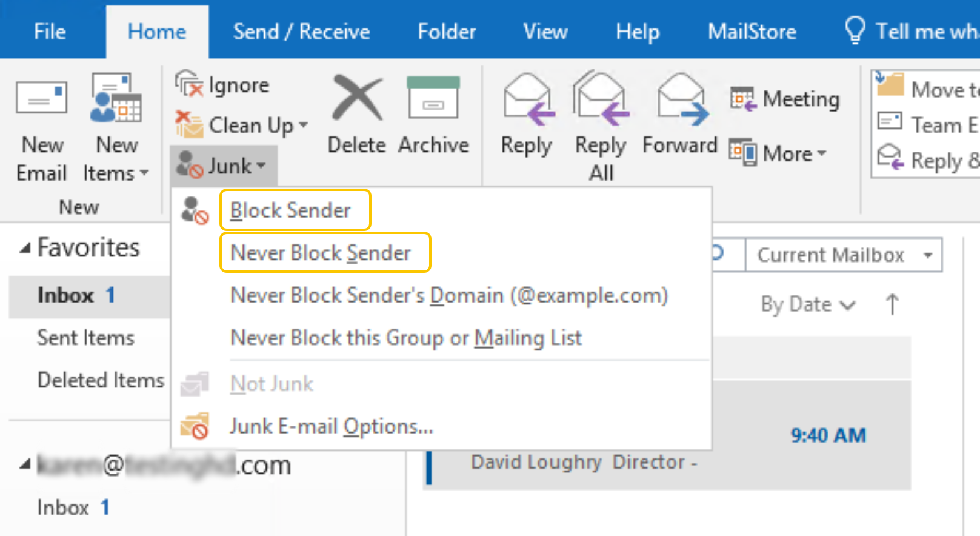Choose Block Sender from Junk menu
This screenshot has width=980, height=536.
[x=290, y=210]
